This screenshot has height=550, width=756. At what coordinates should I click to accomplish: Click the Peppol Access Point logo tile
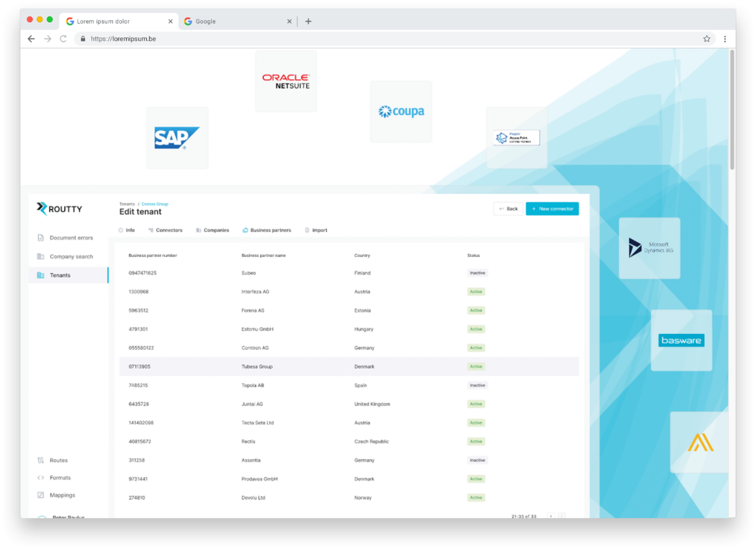[517, 138]
